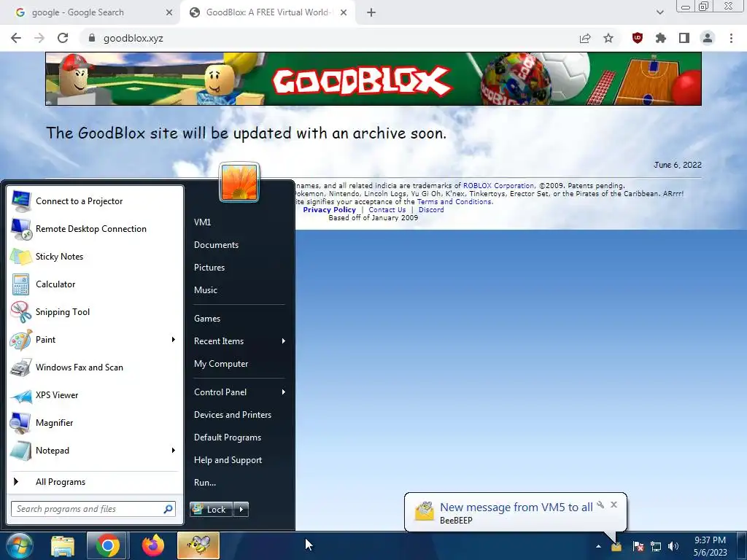Open the network tray icon
This screenshot has width=747, height=560.
coord(656,546)
